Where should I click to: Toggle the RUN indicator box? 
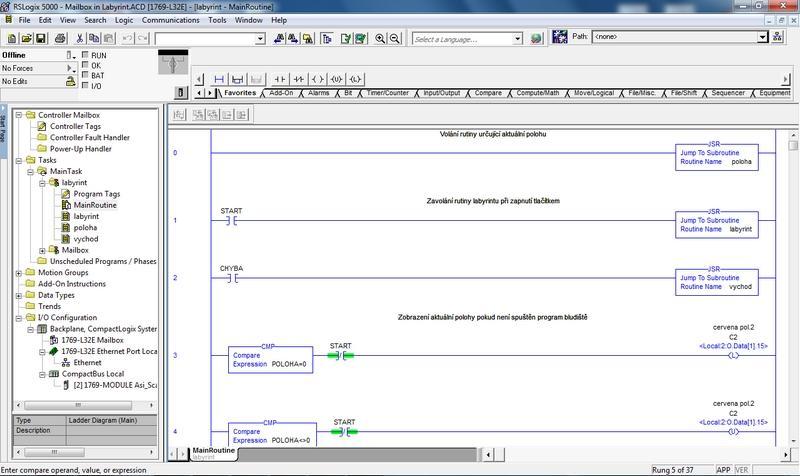pos(85,55)
